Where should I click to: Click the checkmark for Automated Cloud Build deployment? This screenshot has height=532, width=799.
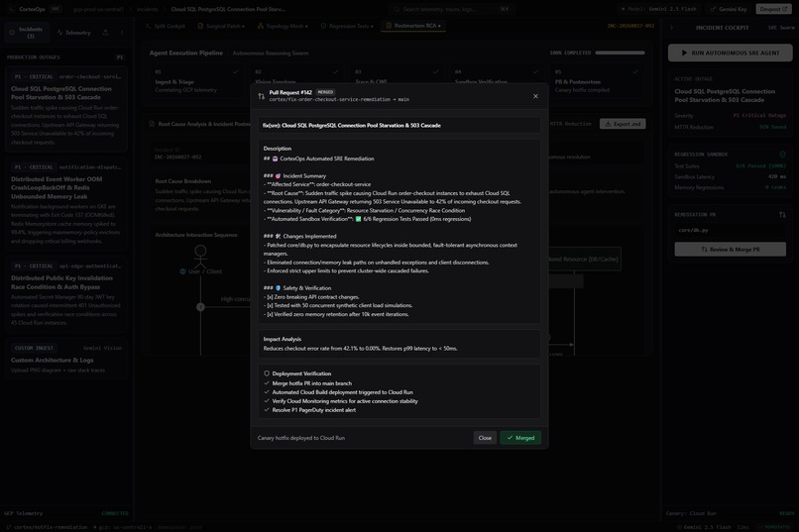pyautogui.click(x=267, y=392)
